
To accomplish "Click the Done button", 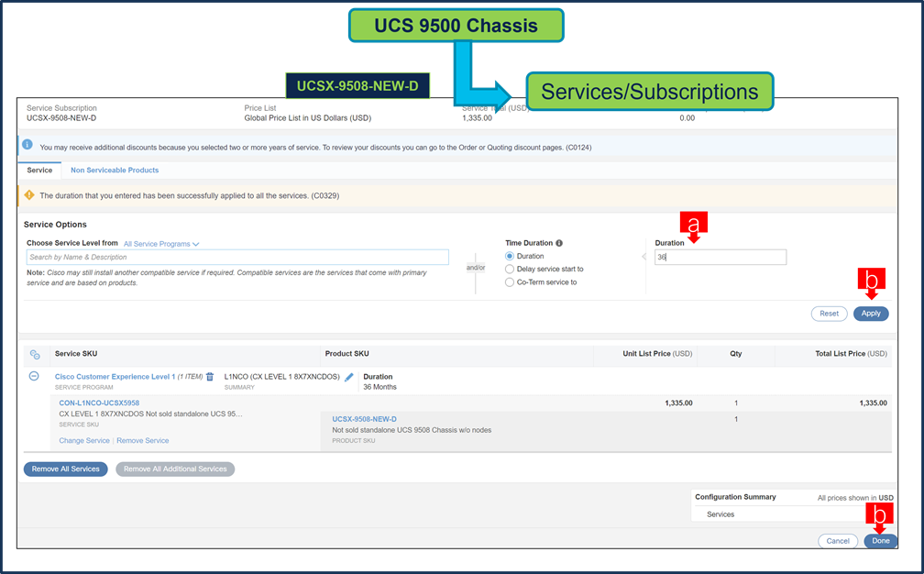I will click(880, 541).
